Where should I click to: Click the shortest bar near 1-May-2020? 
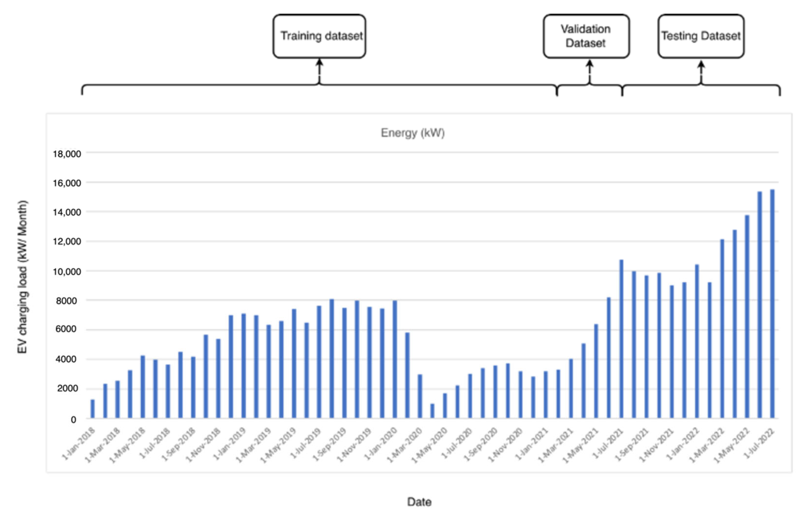pos(432,411)
